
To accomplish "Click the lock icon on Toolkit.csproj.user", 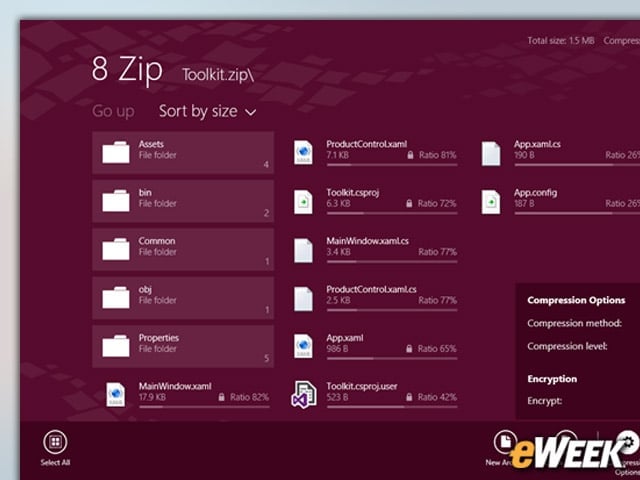I will [409, 397].
